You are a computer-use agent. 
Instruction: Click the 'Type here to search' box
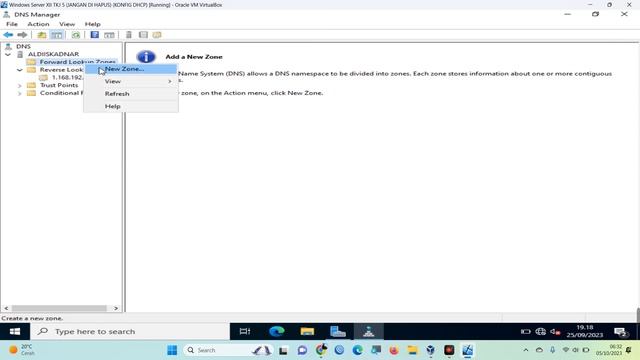coord(130,331)
